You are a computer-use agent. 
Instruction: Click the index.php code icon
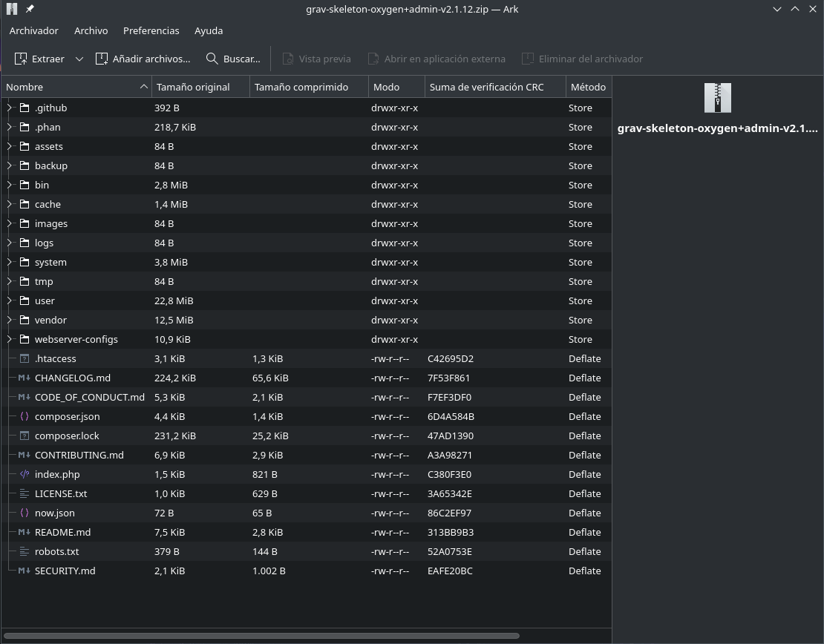click(24, 474)
